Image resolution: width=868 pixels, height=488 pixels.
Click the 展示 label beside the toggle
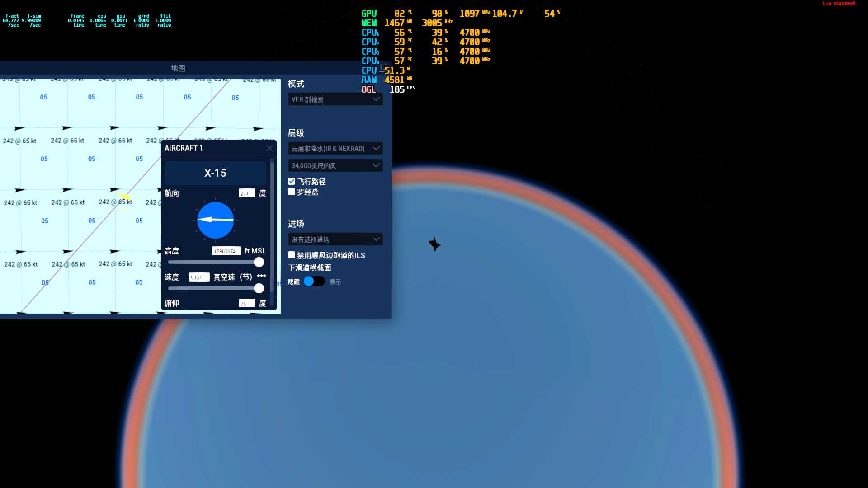[335, 282]
